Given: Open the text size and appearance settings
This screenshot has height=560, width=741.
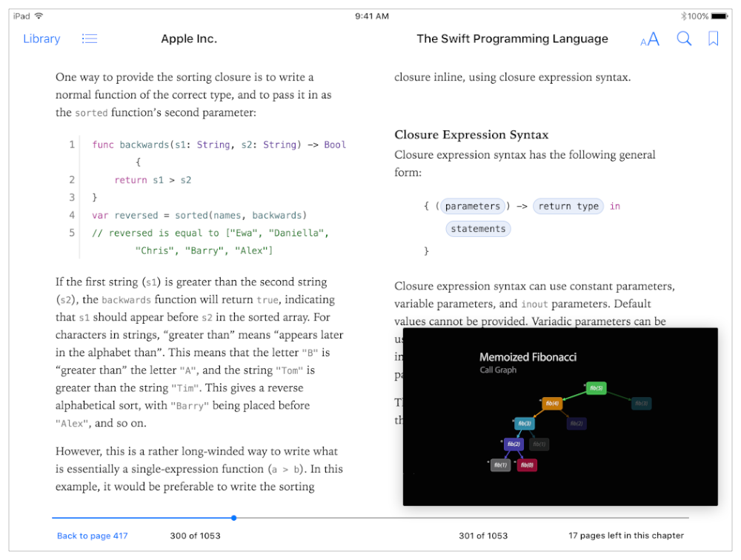Looking at the screenshot, I should click(x=648, y=39).
